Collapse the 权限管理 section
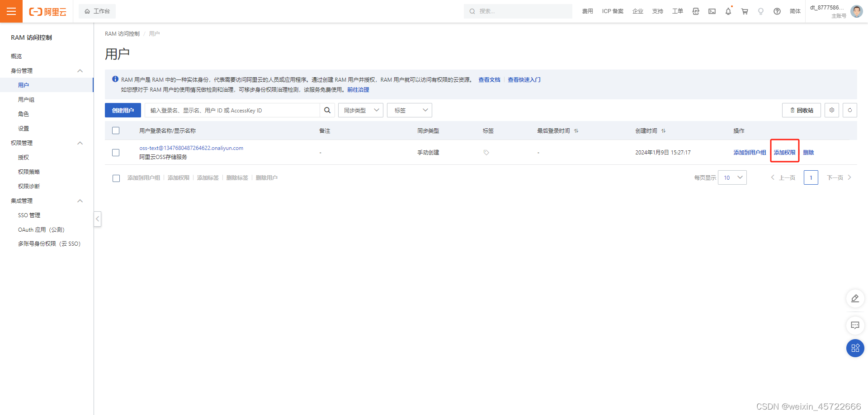868x415 pixels. pos(80,143)
